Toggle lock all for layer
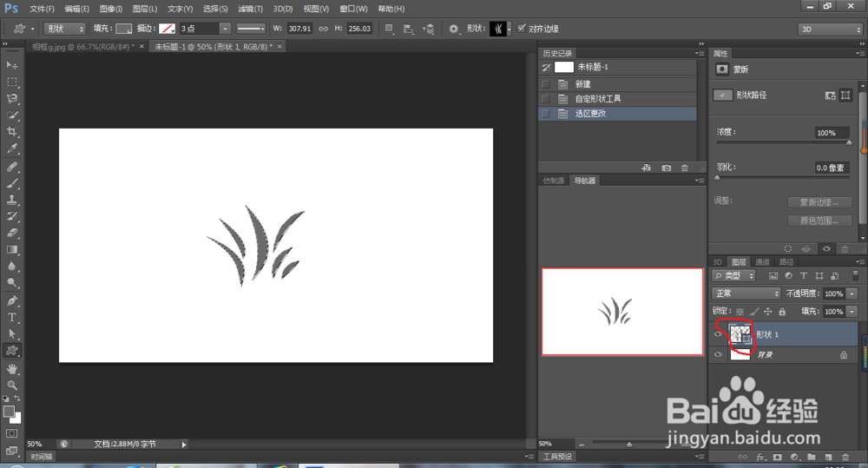This screenshot has height=468, width=868. (782, 312)
